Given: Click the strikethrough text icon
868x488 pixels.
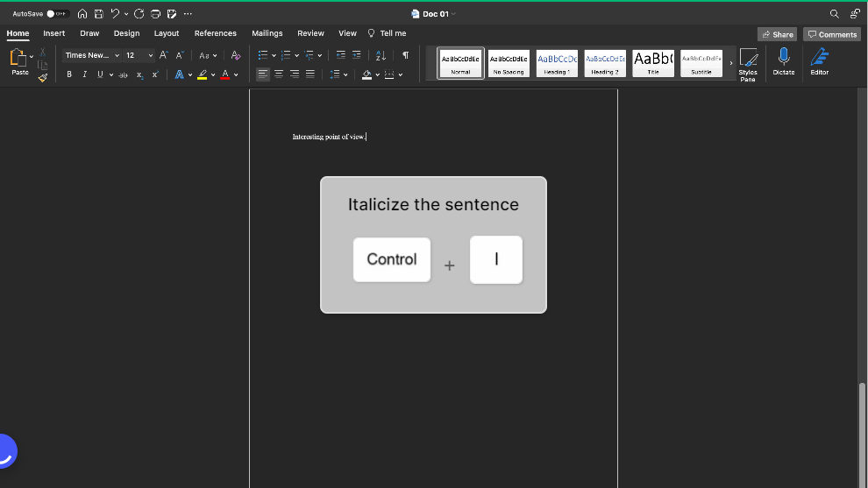Looking at the screenshot, I should (x=123, y=75).
